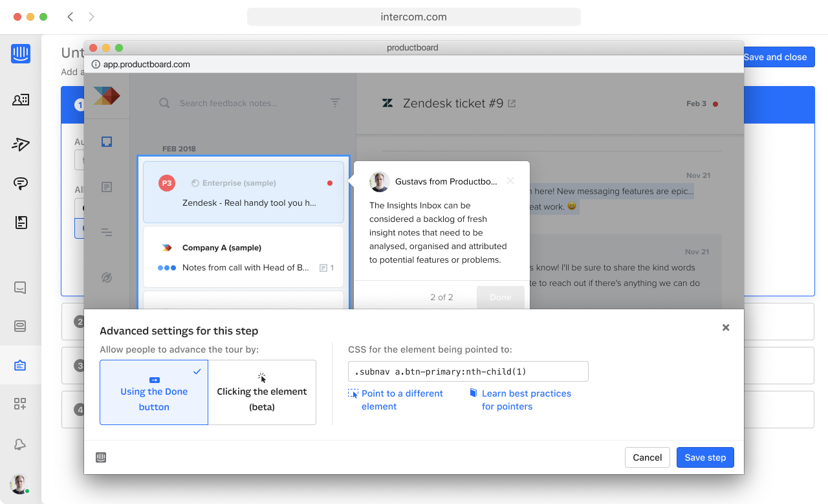Open the notifications bell icon

tap(20, 444)
